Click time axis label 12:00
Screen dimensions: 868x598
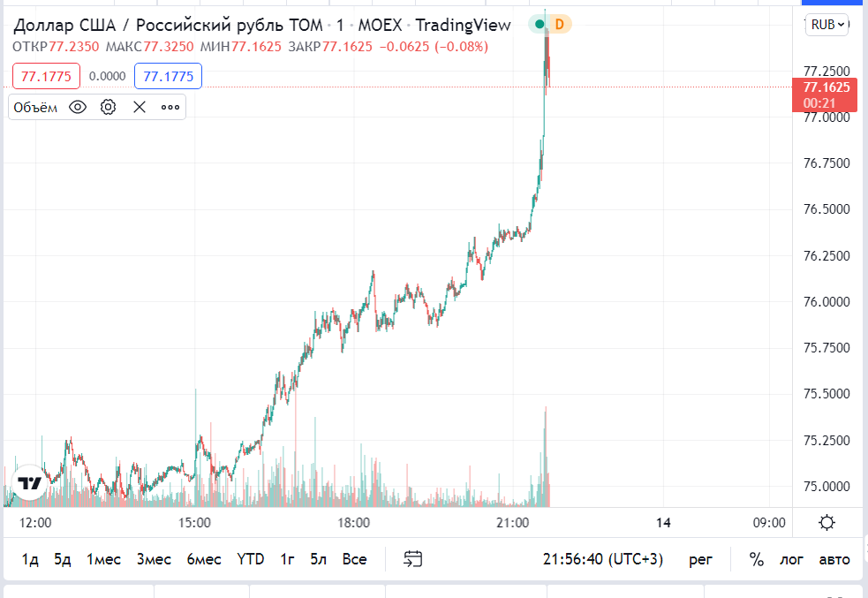click(35, 523)
